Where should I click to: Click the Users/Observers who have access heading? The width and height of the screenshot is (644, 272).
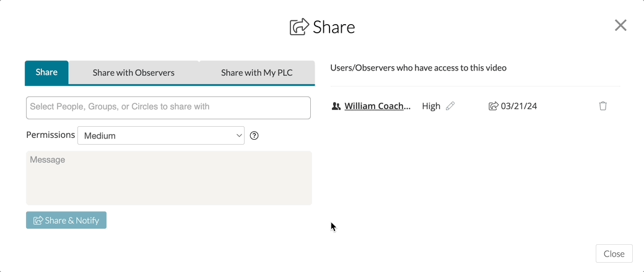(x=419, y=67)
